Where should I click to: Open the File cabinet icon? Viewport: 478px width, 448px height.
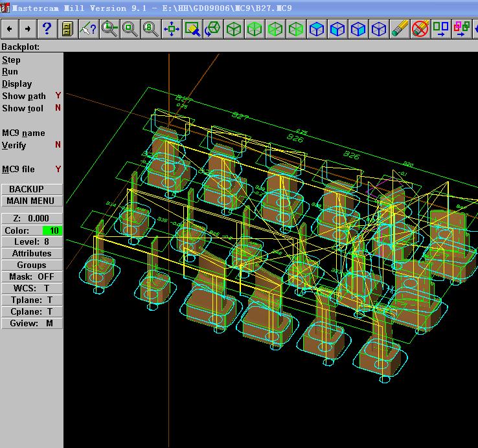pyautogui.click(x=67, y=28)
